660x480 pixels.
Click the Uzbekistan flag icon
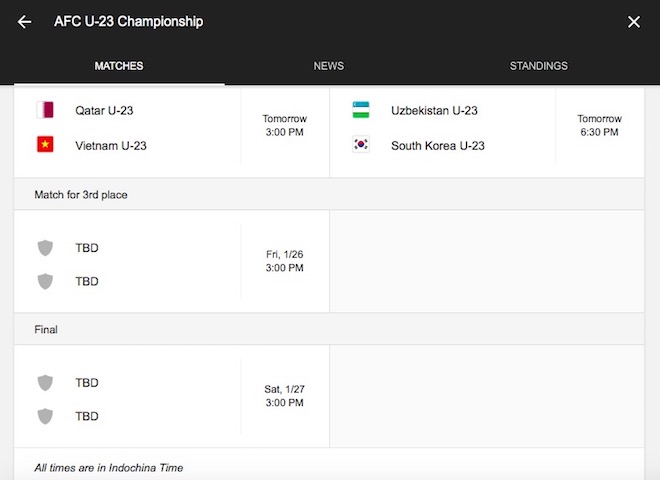click(361, 110)
